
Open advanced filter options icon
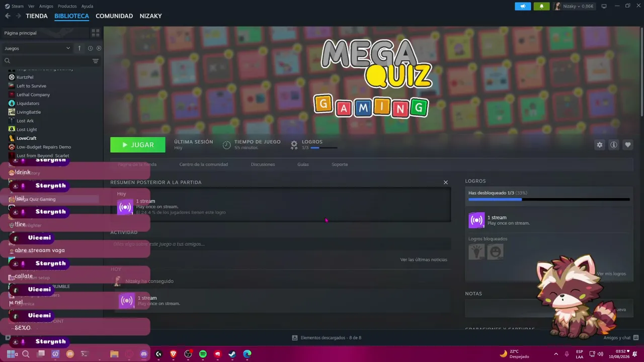[95, 61]
